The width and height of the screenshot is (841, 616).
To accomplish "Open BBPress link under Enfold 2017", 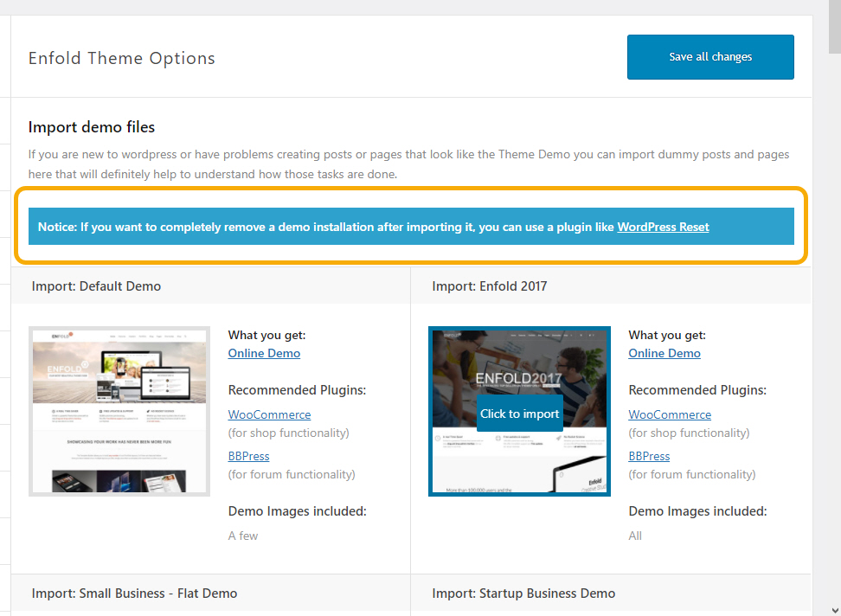I will pyautogui.click(x=649, y=456).
